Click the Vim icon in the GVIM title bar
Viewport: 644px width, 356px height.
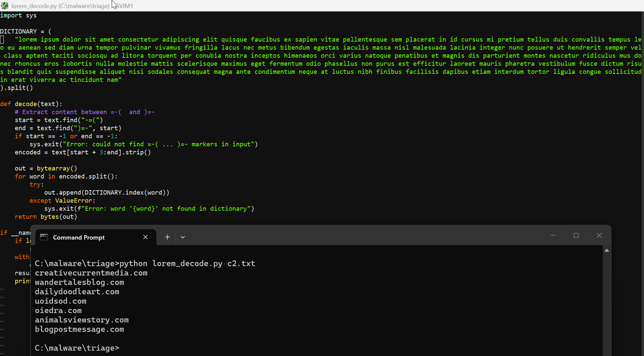click(5, 5)
